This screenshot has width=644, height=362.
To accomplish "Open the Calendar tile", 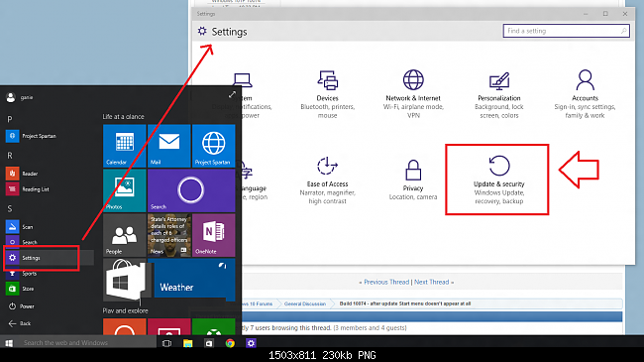I will tap(125, 146).
